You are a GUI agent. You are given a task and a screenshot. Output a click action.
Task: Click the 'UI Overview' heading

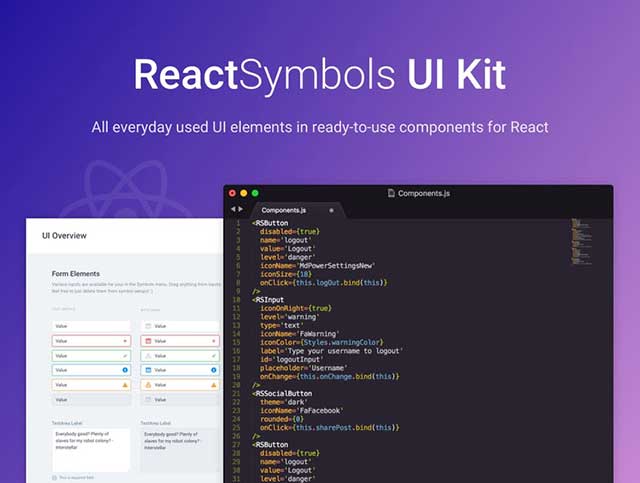click(x=64, y=236)
